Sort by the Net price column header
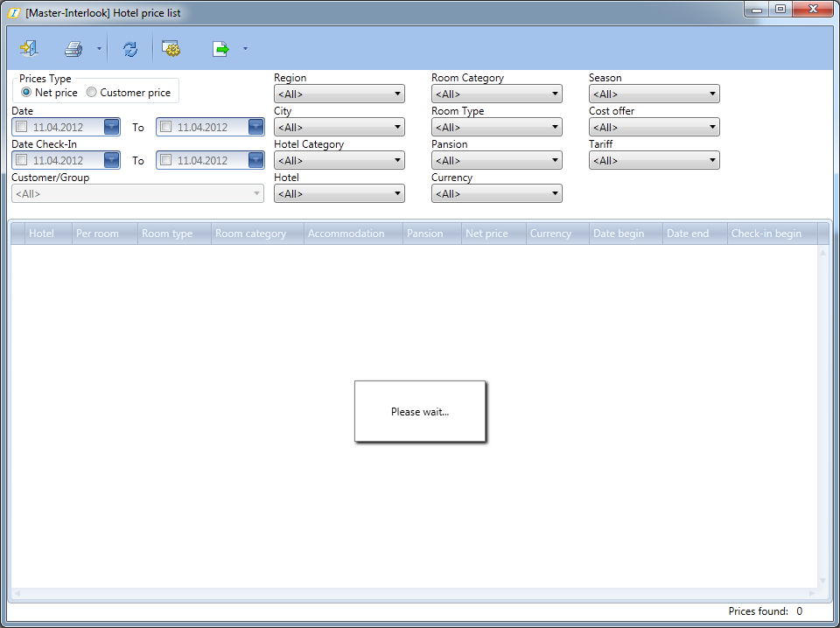The height and width of the screenshot is (628, 840). click(x=486, y=234)
